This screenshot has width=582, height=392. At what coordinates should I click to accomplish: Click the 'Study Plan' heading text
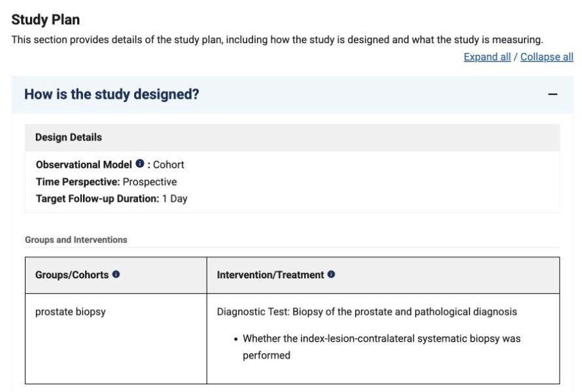[46, 20]
